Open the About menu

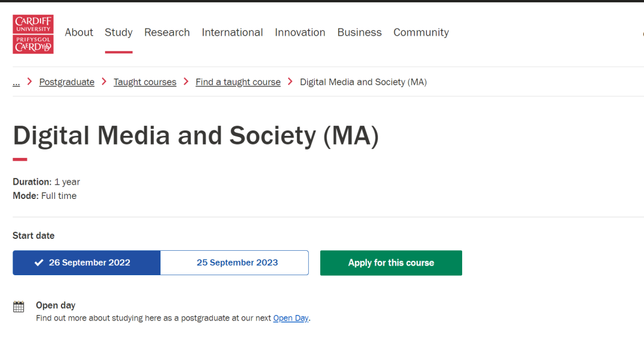(79, 33)
